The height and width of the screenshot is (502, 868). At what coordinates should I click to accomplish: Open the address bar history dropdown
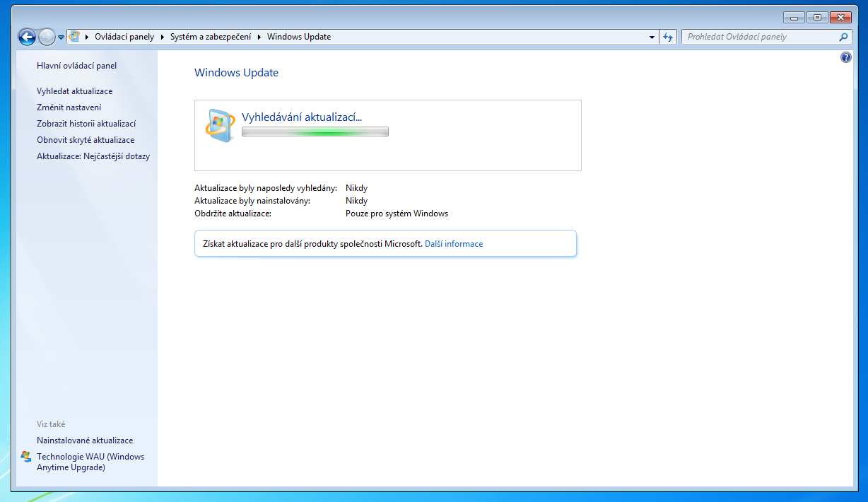point(652,37)
